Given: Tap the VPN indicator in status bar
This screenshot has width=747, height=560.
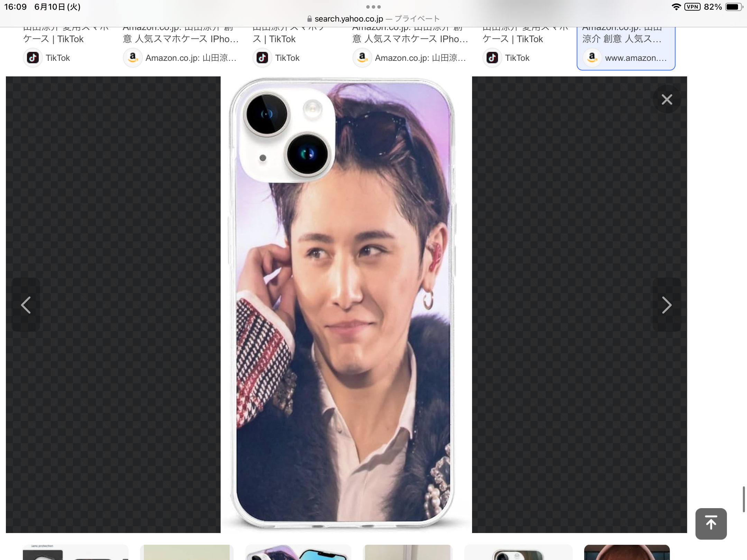Looking at the screenshot, I should tap(692, 7).
